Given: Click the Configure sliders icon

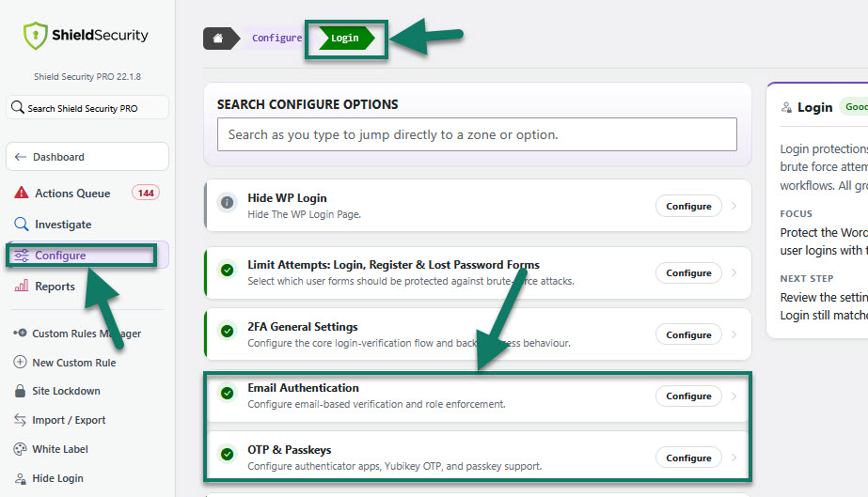Looking at the screenshot, I should pos(21,256).
